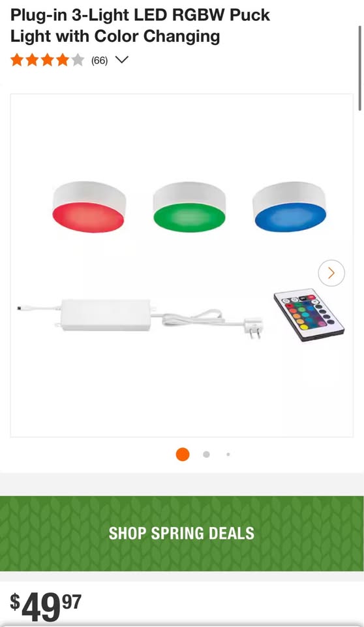
Task: Click the grey fifth rating star
Action: pos(78,60)
